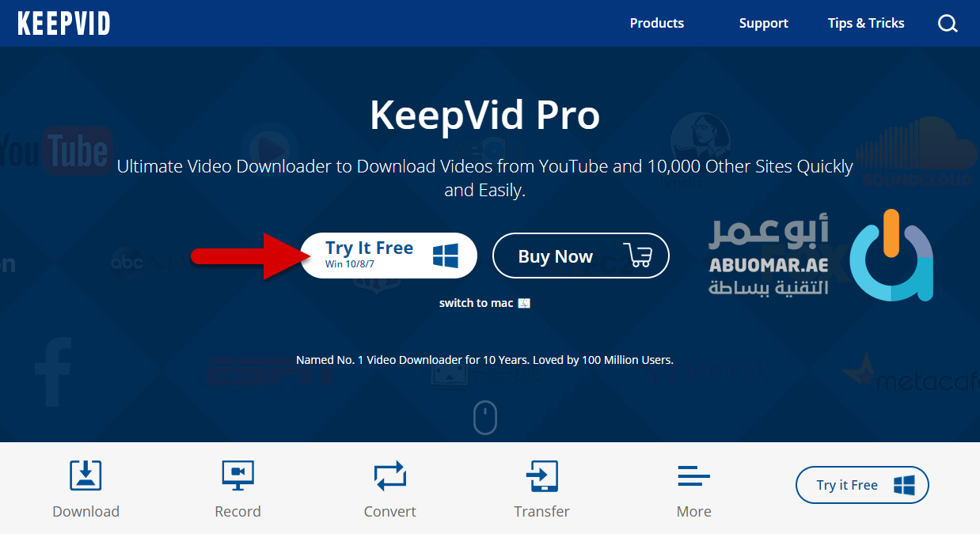Click the shopping cart icon in Buy Now
This screenshot has height=534, width=980.
pos(637,255)
